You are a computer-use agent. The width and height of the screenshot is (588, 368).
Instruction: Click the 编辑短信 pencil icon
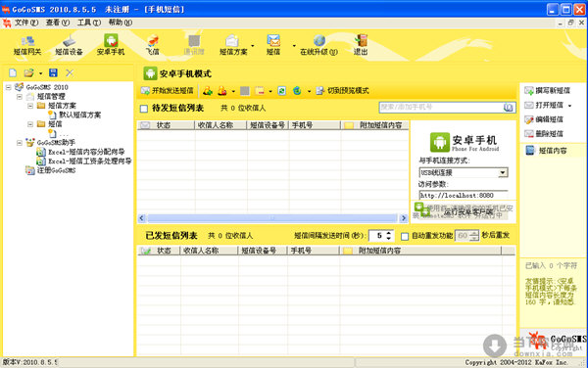(x=529, y=119)
